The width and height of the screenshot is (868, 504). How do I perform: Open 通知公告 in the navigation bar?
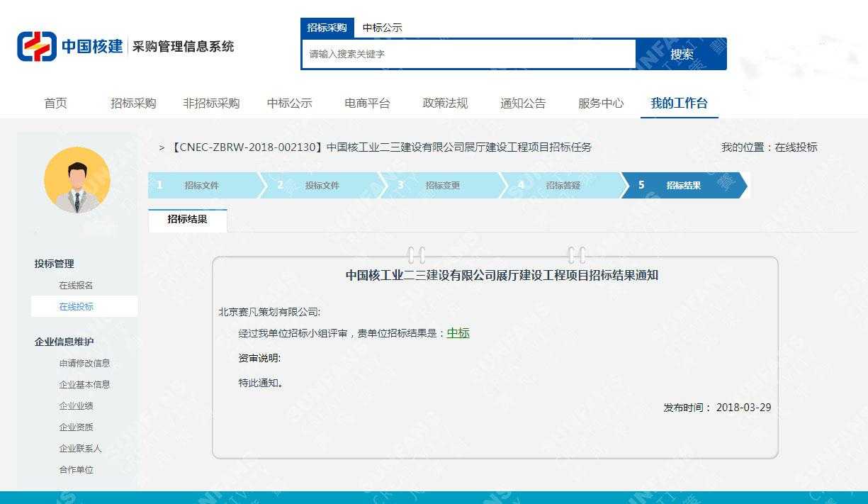(x=523, y=103)
